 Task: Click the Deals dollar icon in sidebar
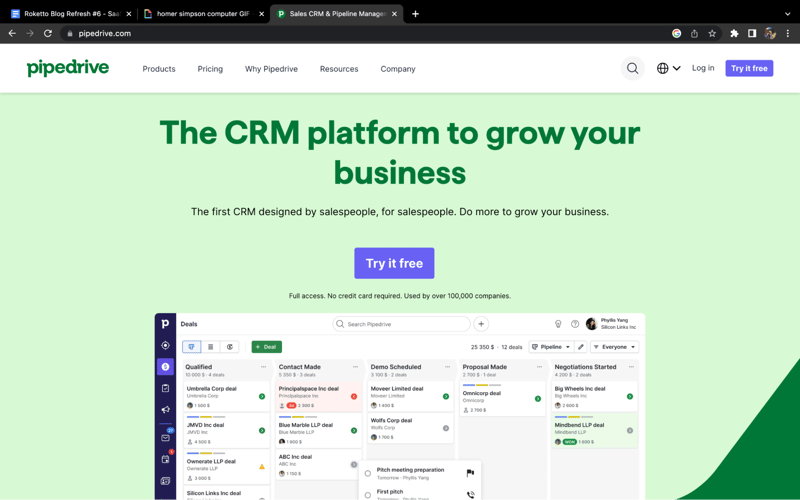165,367
